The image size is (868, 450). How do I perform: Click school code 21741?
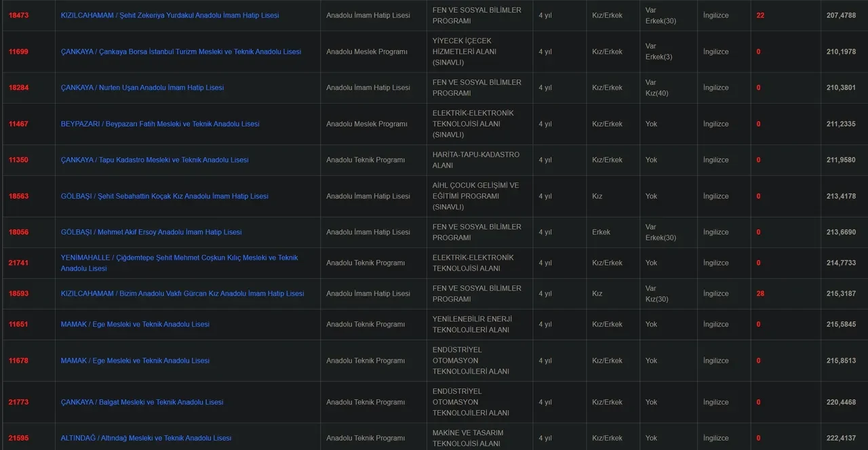(x=18, y=263)
